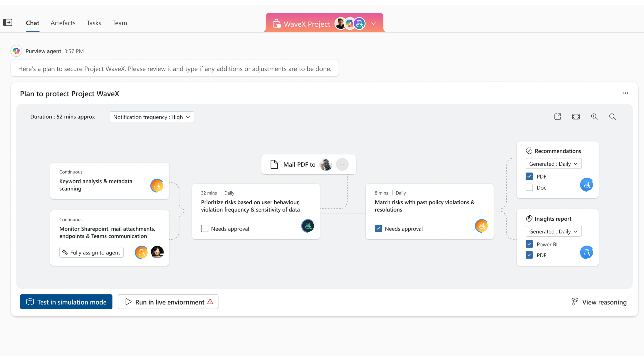This screenshot has height=362, width=644.
Task: Open Insights report Generated : Daily dropdown
Action: [554, 231]
